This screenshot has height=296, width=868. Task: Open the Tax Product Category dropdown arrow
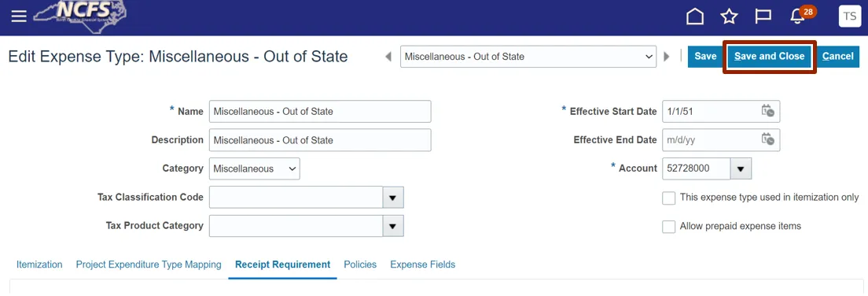(393, 226)
